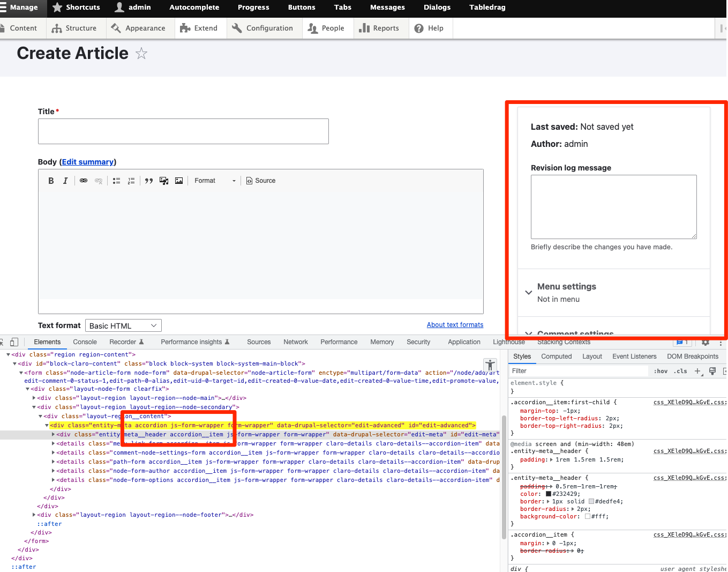Open the Source view in the body editor
This screenshot has width=728, height=572.
[261, 181]
